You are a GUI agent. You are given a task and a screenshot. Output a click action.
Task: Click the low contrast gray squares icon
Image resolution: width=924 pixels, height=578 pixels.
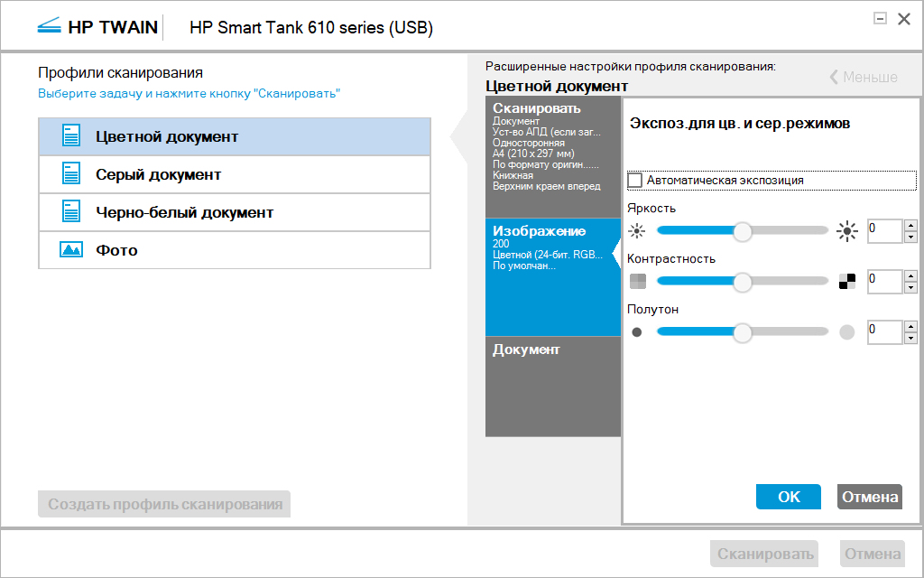pyautogui.click(x=638, y=282)
